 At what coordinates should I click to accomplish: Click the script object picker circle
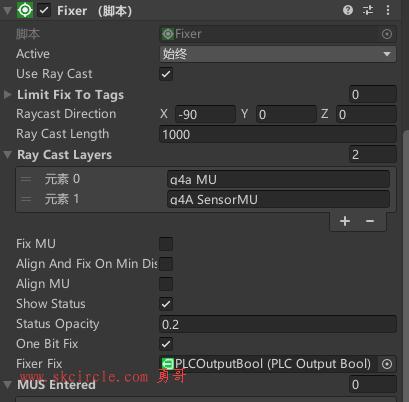387,34
